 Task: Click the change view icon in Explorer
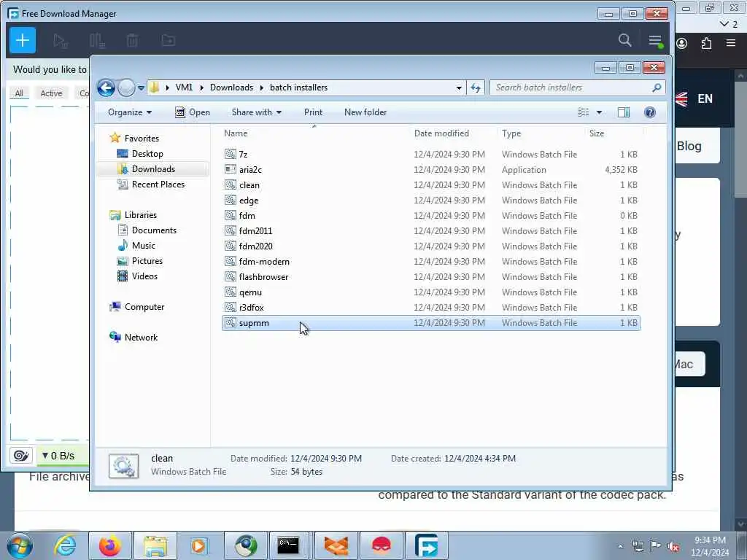coord(583,112)
